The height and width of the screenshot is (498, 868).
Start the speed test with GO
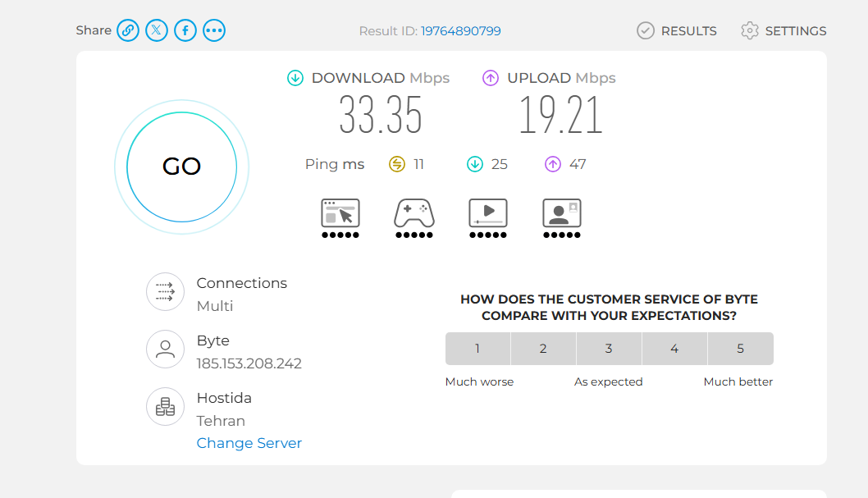181,167
